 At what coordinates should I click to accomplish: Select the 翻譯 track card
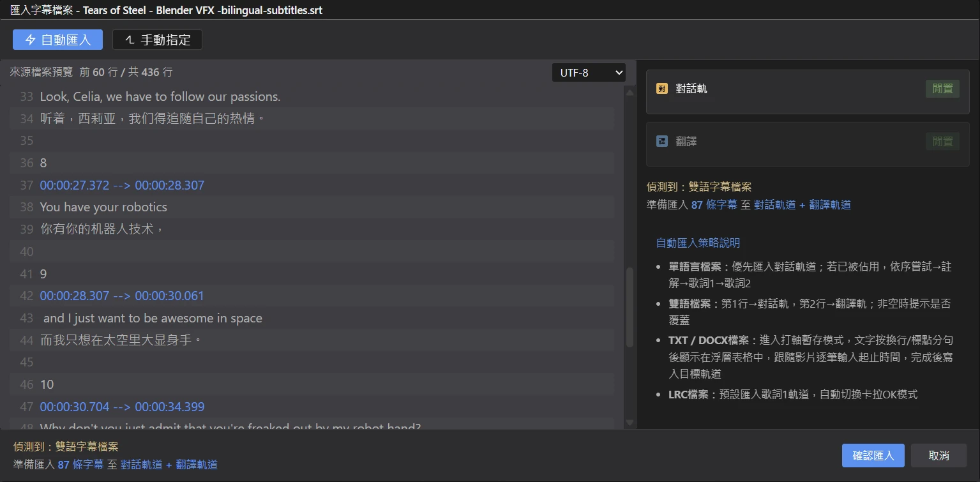click(808, 144)
